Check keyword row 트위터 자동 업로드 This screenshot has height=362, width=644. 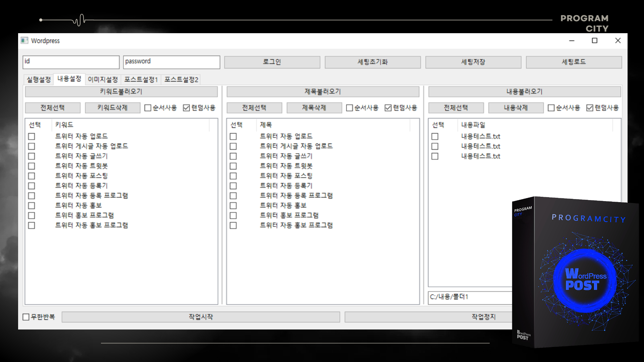coord(32,136)
